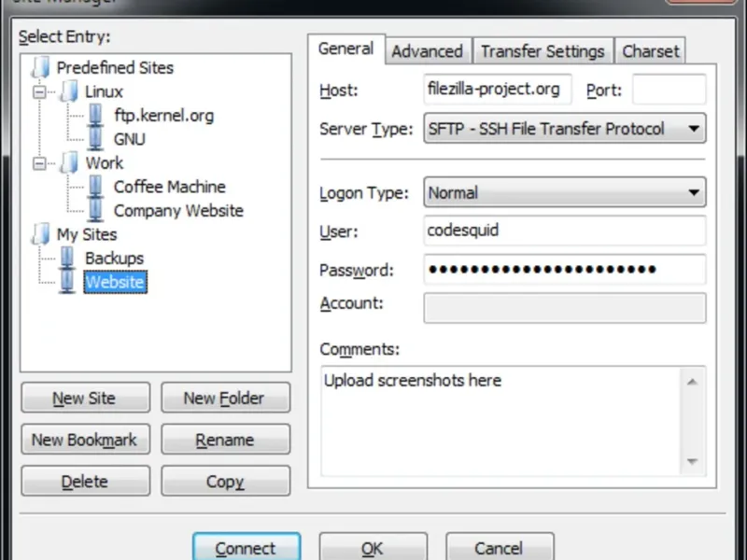Click the Port input field
This screenshot has height=560, width=747.
click(x=669, y=89)
